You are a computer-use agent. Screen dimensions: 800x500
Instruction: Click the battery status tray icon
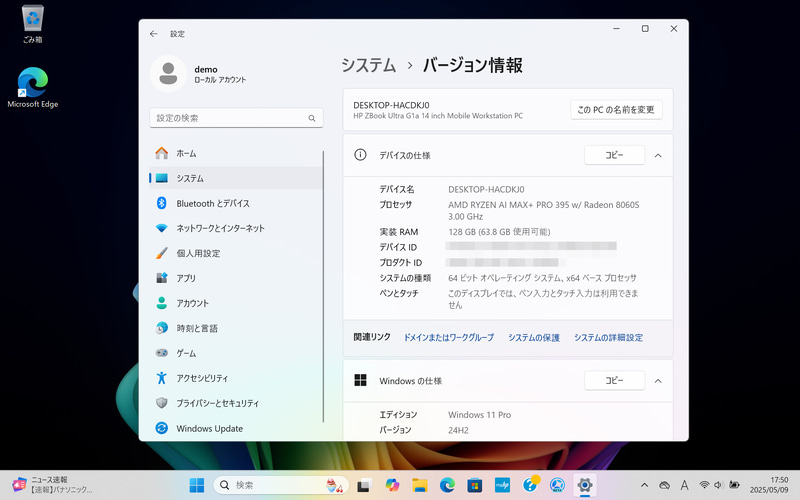(x=734, y=485)
